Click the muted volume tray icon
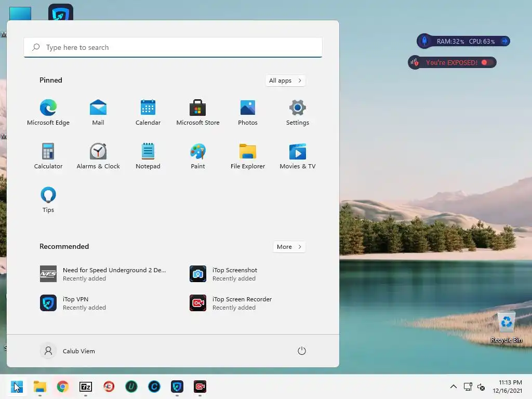Screen dimensions: 532x399 pyautogui.click(x=481, y=387)
